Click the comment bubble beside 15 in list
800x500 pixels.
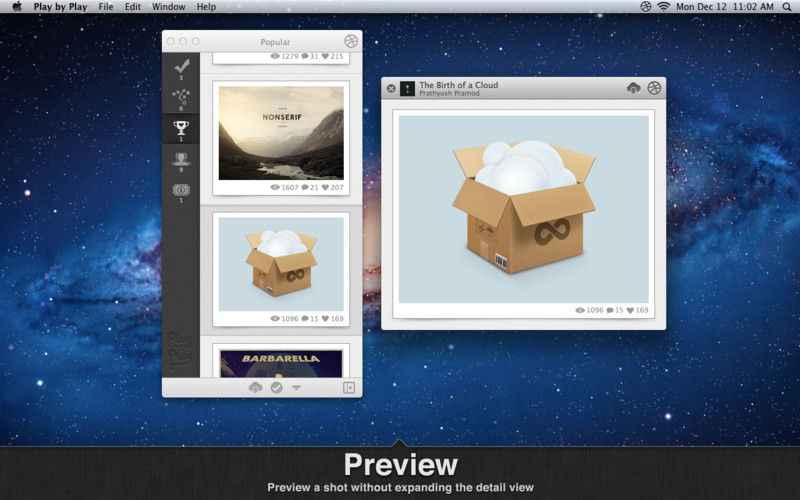point(305,319)
